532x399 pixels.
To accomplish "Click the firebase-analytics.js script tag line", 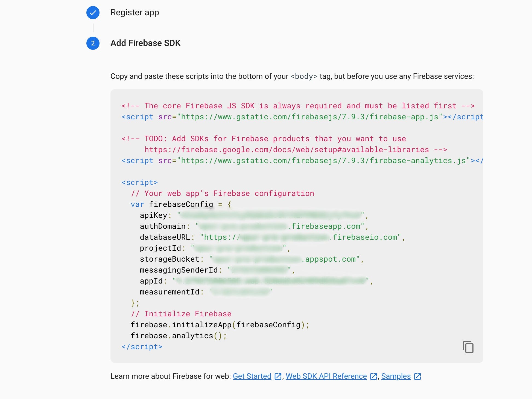I will click(x=302, y=161).
